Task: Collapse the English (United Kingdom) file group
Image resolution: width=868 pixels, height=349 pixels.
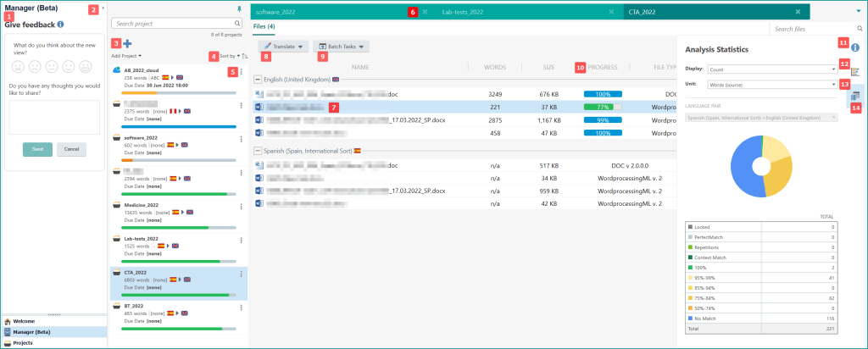Action: tap(257, 79)
